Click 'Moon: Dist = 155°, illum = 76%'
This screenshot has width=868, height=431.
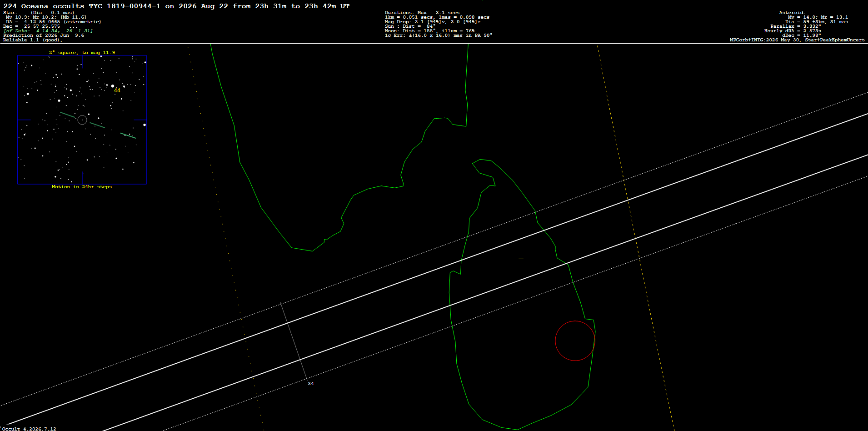429,31
